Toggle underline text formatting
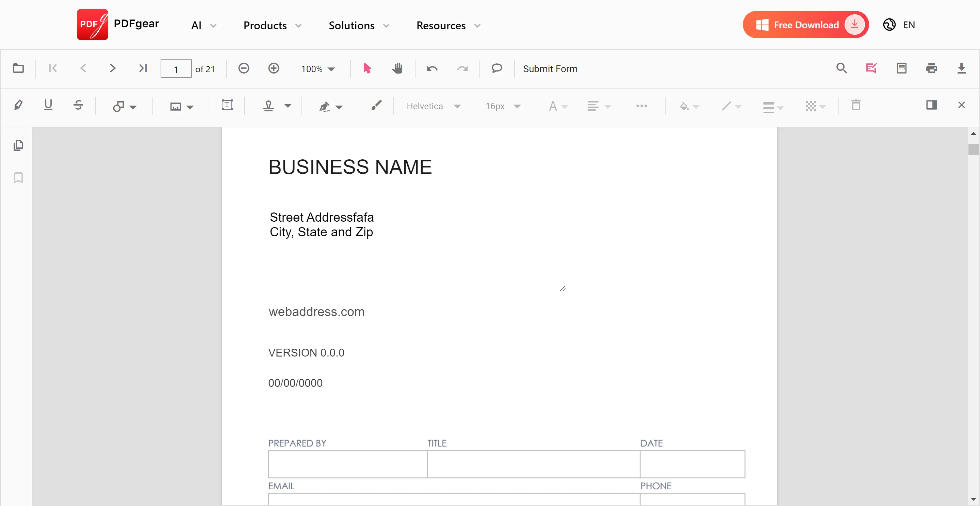The width and height of the screenshot is (980, 506). click(48, 106)
